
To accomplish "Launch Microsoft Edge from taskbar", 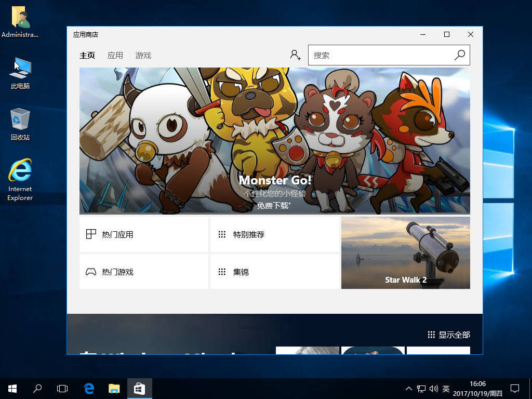I will click(x=89, y=389).
